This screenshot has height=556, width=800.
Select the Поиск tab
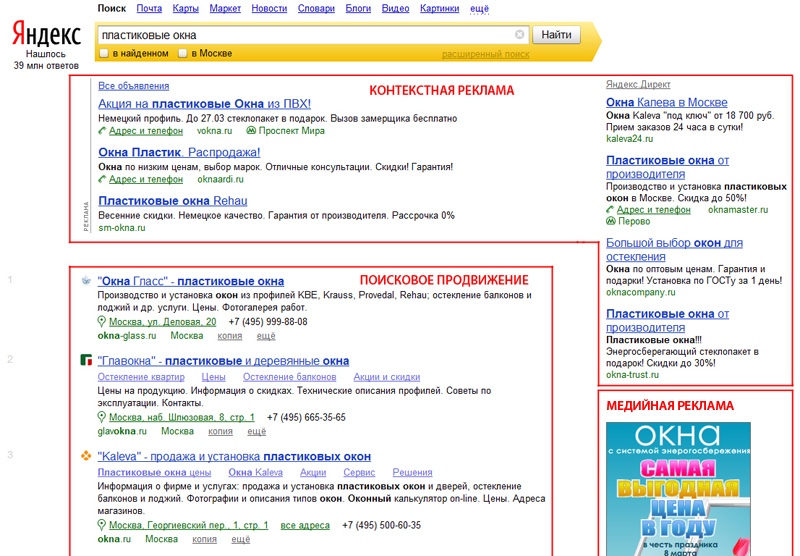click(112, 9)
